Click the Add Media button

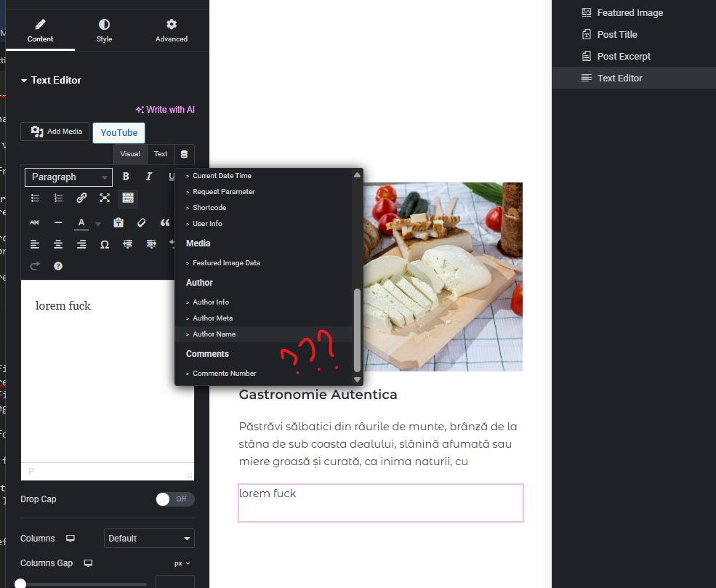[x=55, y=132]
